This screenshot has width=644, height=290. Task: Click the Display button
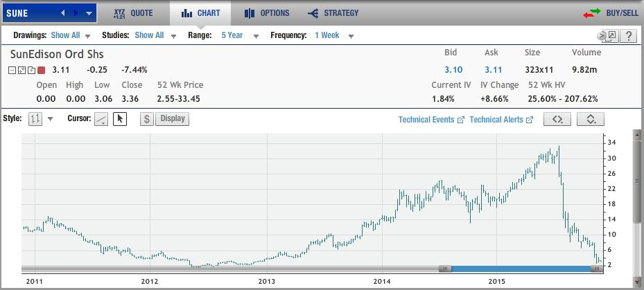coord(172,119)
